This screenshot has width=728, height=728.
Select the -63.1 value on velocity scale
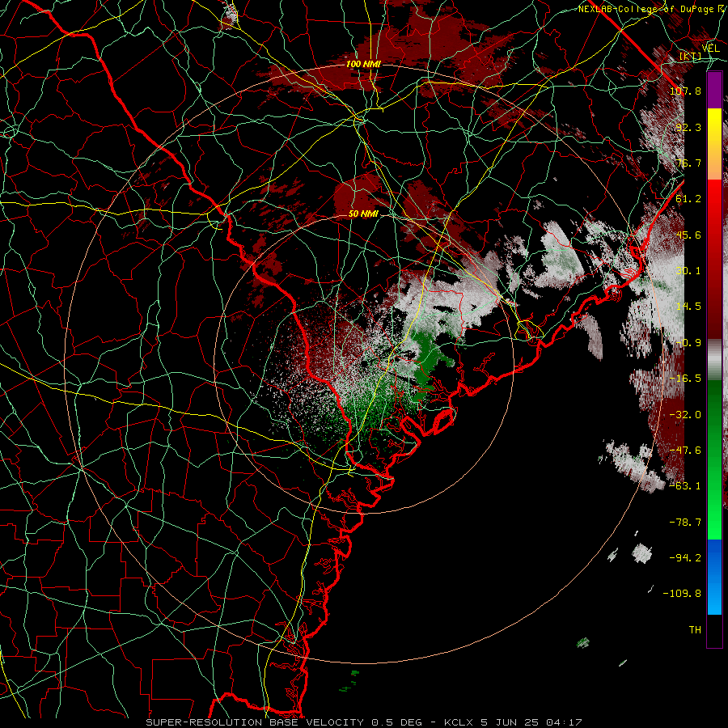[x=685, y=486]
